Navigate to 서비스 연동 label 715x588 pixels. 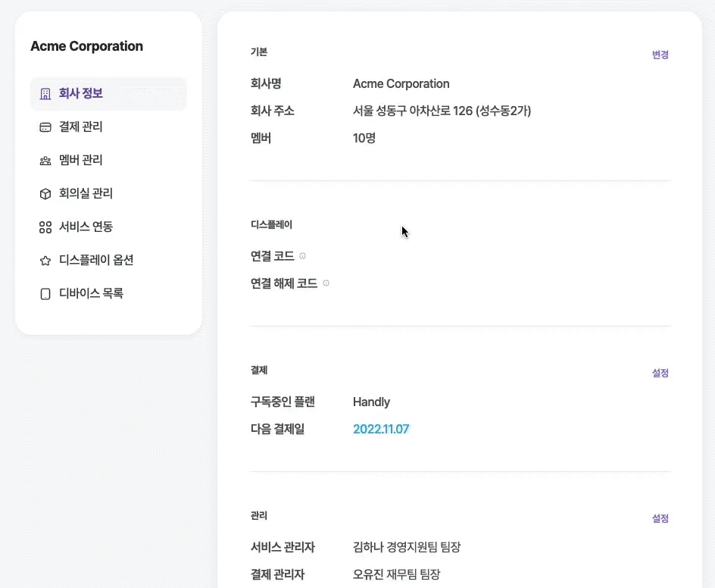click(x=86, y=227)
